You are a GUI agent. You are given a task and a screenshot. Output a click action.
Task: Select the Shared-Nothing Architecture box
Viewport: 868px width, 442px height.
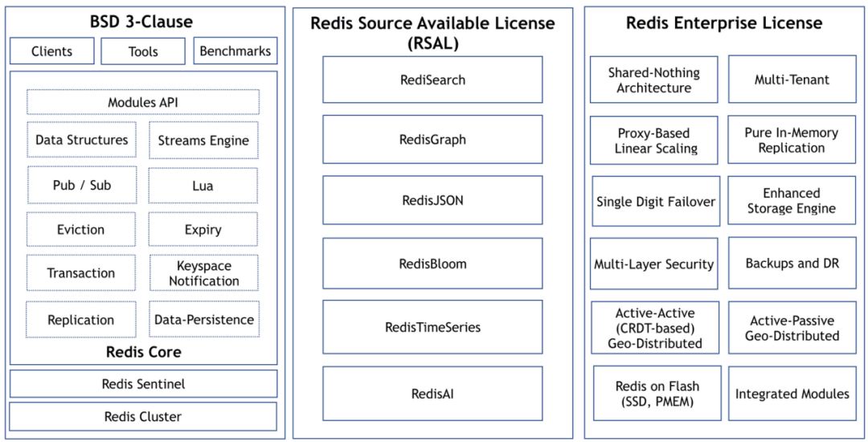coord(653,80)
